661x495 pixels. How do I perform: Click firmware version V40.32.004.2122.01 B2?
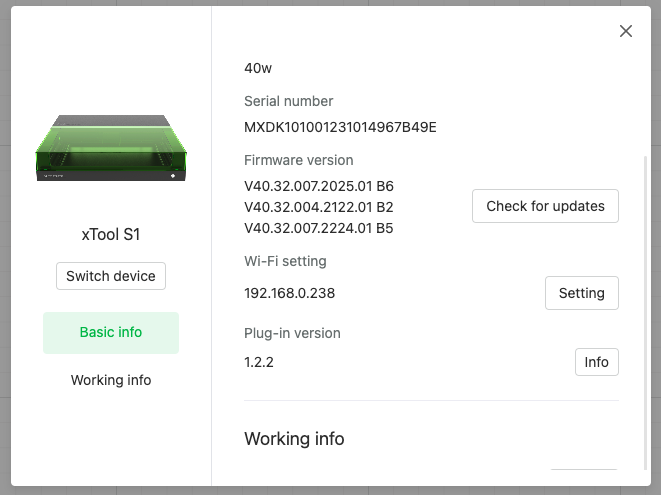click(x=318, y=207)
